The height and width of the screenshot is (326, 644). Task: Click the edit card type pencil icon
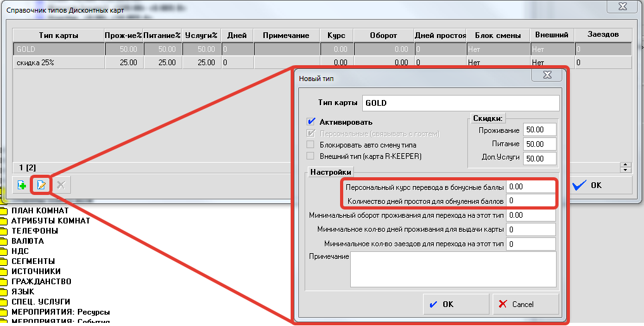(41, 185)
